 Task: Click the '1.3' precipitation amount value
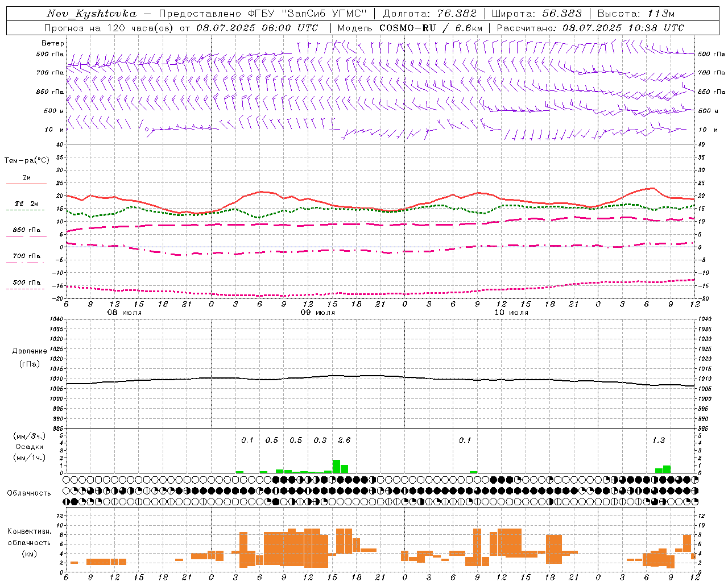tap(659, 440)
